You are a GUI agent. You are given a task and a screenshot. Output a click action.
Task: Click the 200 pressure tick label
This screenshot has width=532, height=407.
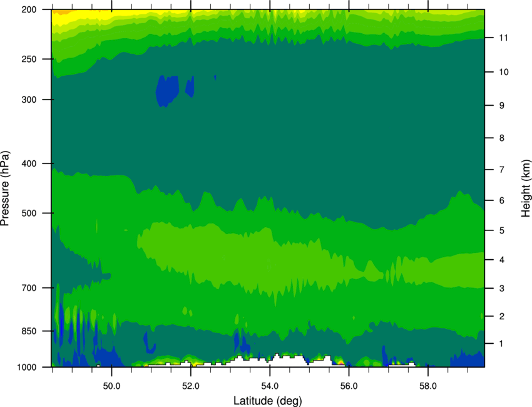[29, 9]
